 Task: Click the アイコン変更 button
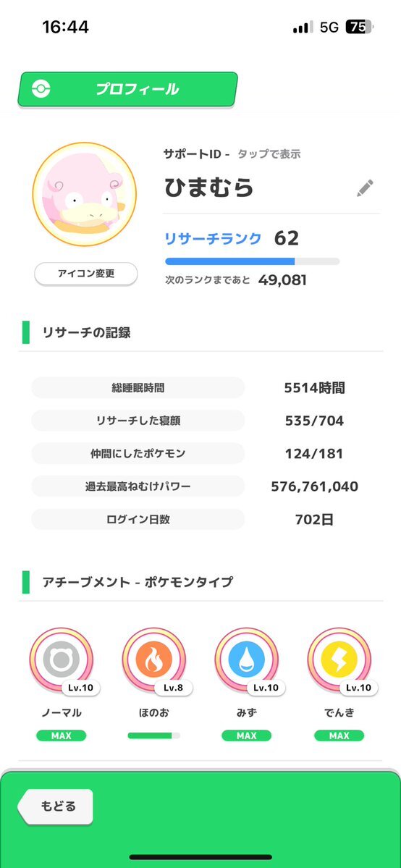tap(86, 274)
